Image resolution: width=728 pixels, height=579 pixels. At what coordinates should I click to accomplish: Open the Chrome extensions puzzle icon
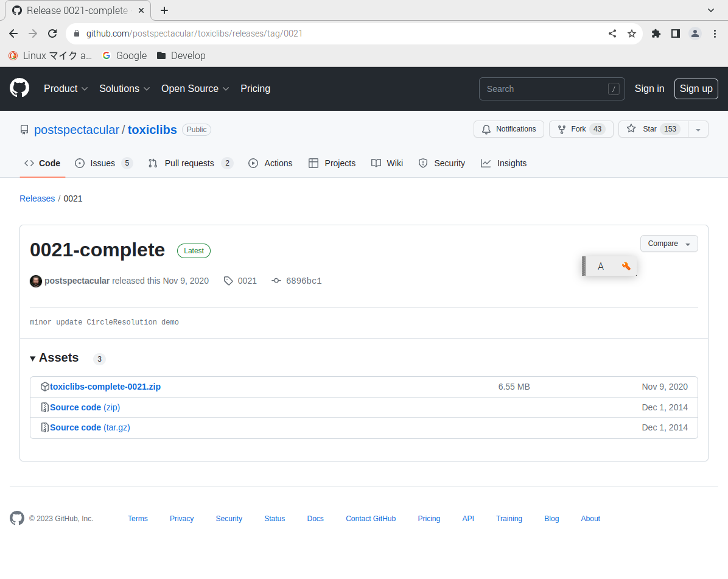tap(656, 33)
